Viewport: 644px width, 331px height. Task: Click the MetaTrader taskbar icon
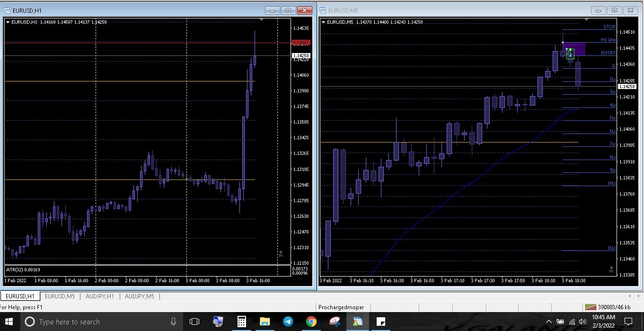(x=357, y=322)
